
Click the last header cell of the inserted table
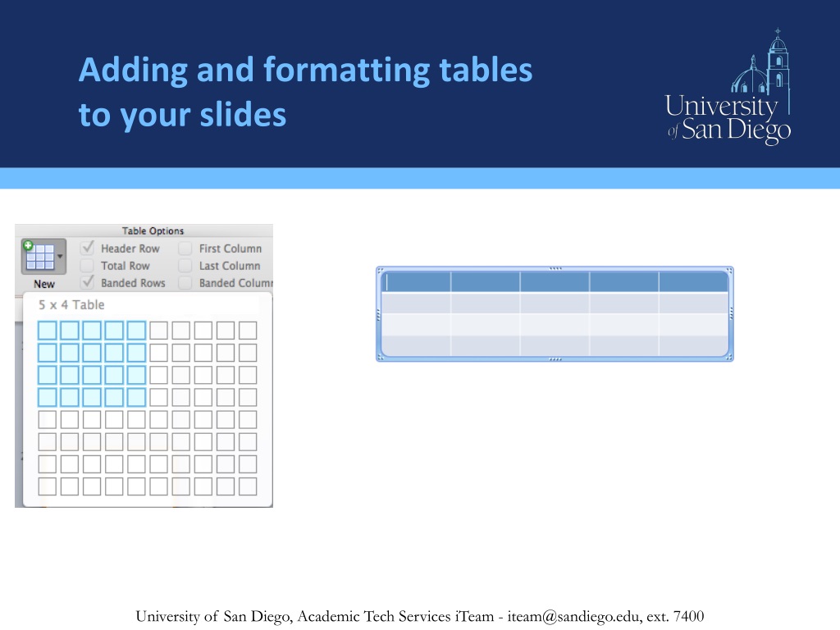pos(692,282)
